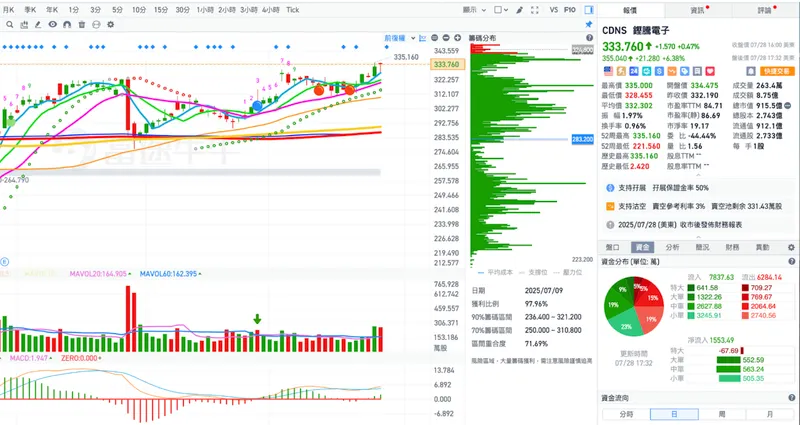Screen dimensions: 800x425
Task: Open the 財務 financials tab
Action: point(733,247)
